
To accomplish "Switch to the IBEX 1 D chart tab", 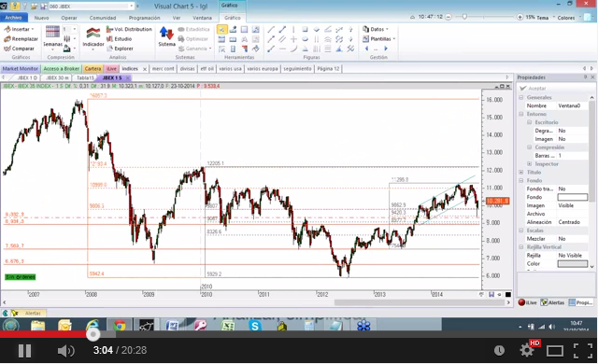I will (27, 77).
